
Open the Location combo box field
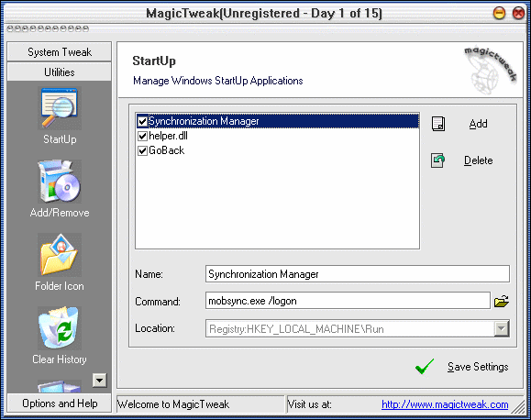pyautogui.click(x=358, y=328)
